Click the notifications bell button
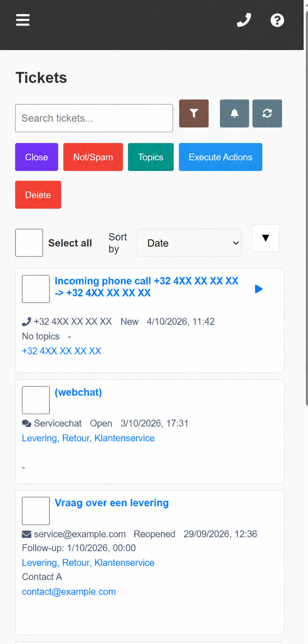The width and height of the screenshot is (308, 644). pyautogui.click(x=234, y=113)
